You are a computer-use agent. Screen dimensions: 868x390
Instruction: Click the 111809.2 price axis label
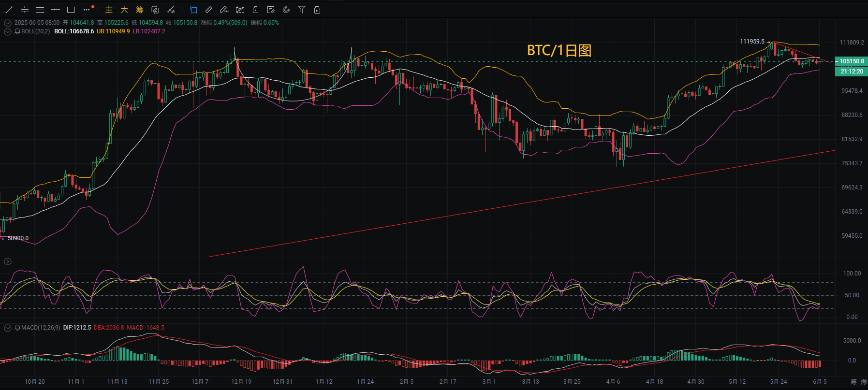pos(852,43)
